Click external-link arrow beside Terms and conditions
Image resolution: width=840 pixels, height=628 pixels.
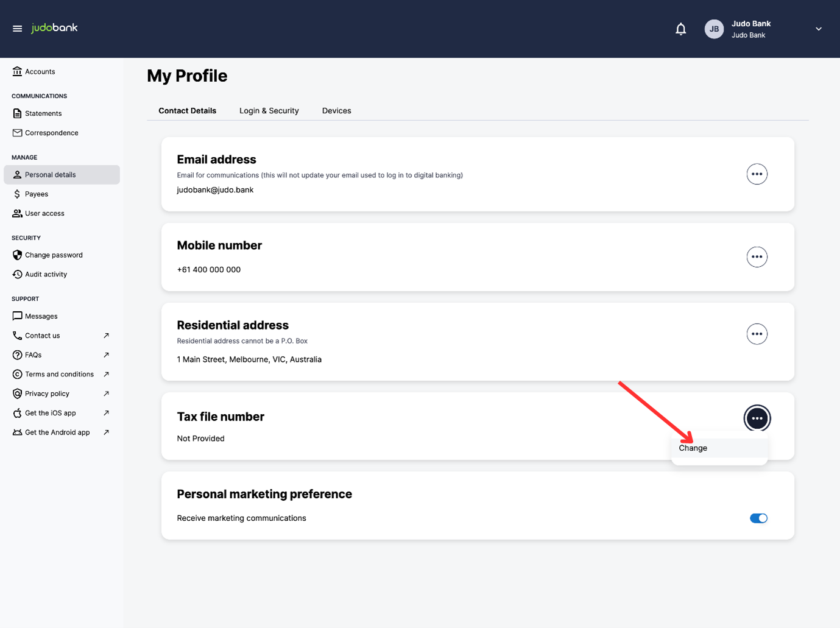coord(106,375)
